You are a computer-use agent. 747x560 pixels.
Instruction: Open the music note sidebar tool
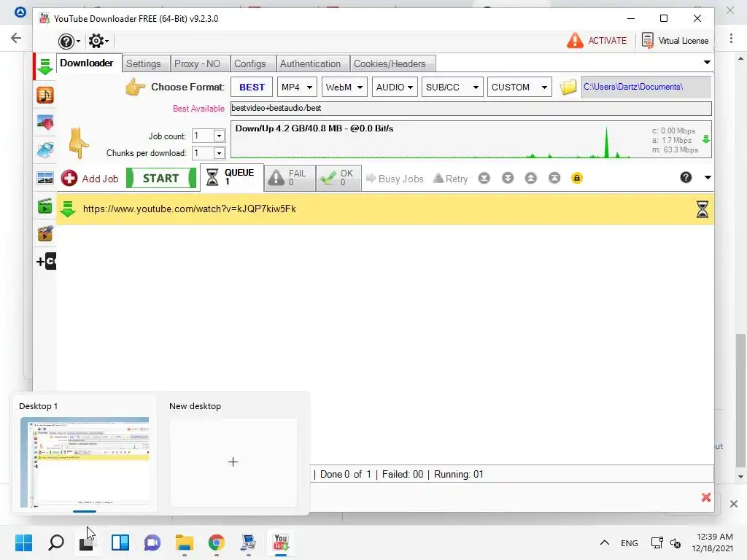coord(45,96)
